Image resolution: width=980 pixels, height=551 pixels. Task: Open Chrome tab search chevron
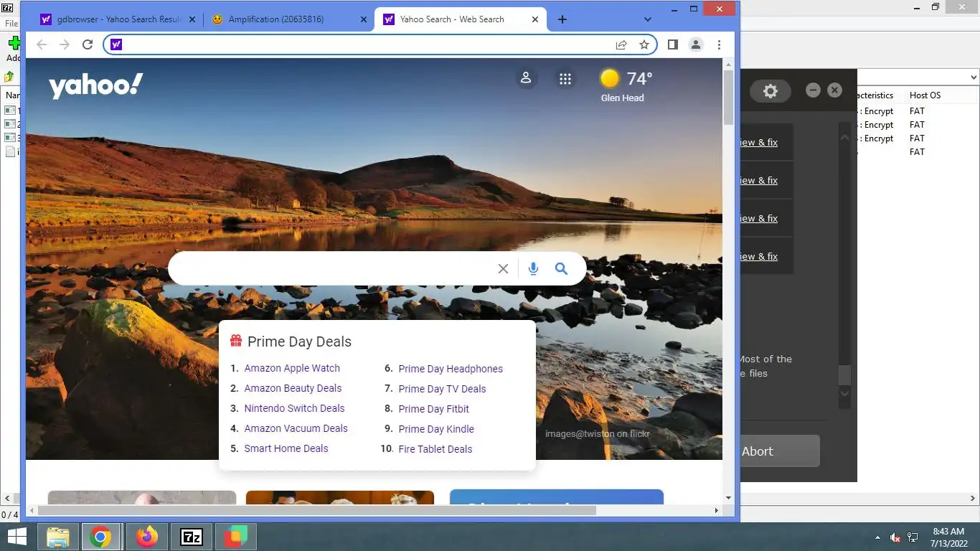pos(648,19)
